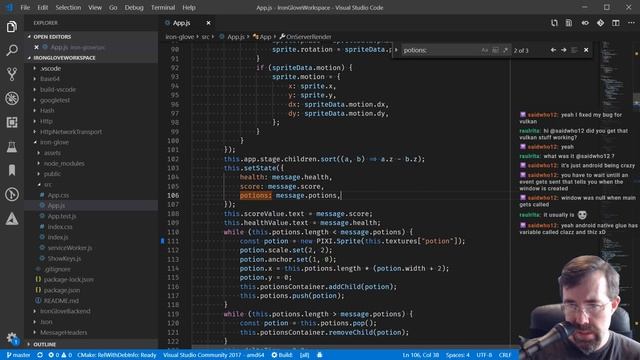This screenshot has width=640, height=360.
Task: Expand the IronGloveBackend folder
Action: (65, 311)
